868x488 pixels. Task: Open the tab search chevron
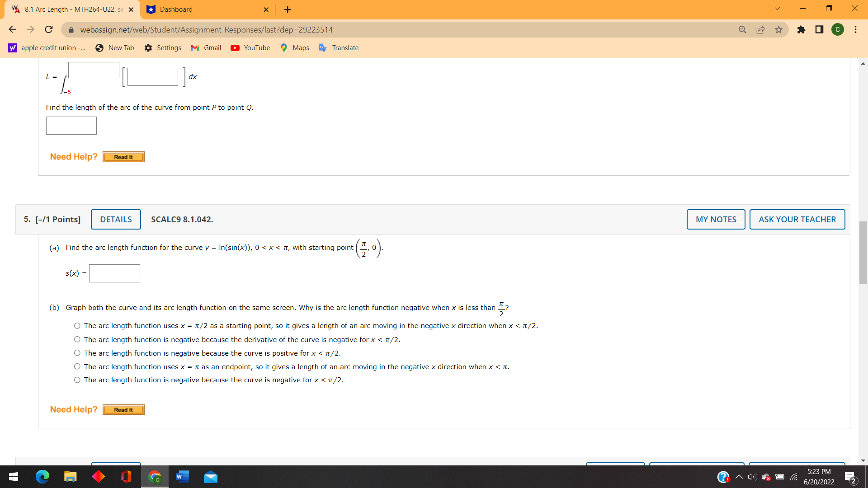click(x=777, y=9)
